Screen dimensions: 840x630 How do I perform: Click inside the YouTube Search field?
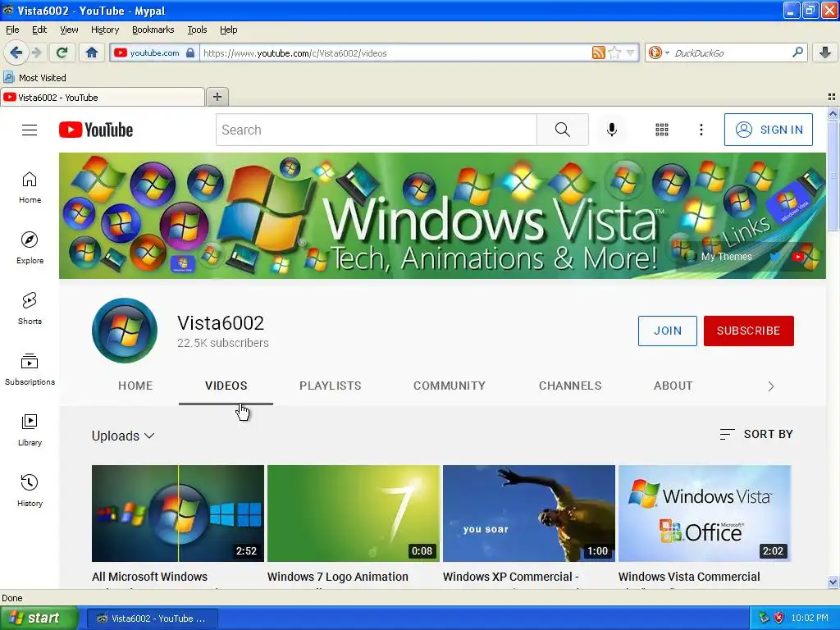pyautogui.click(x=376, y=130)
